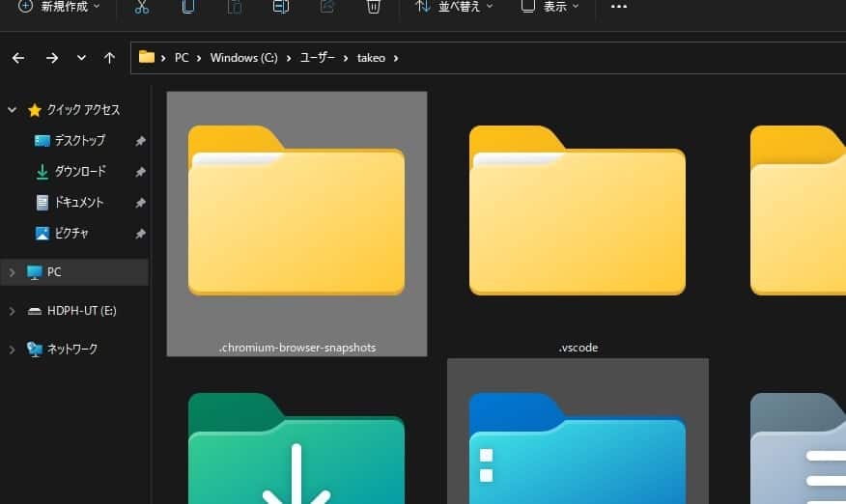Click the folder icon in address bar

[x=146, y=57]
